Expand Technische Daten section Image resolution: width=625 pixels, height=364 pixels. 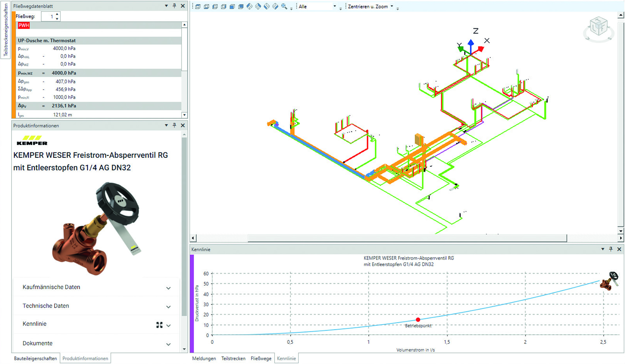point(168,307)
